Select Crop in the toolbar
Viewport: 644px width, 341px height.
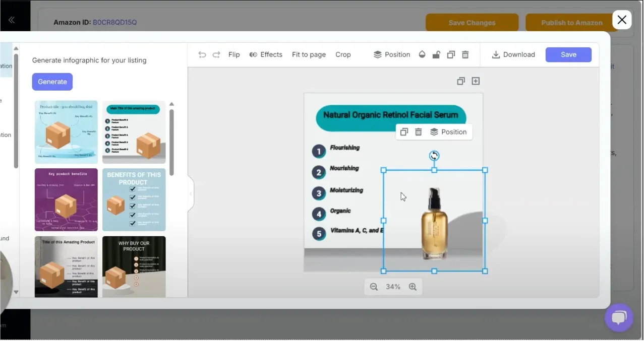tap(343, 55)
